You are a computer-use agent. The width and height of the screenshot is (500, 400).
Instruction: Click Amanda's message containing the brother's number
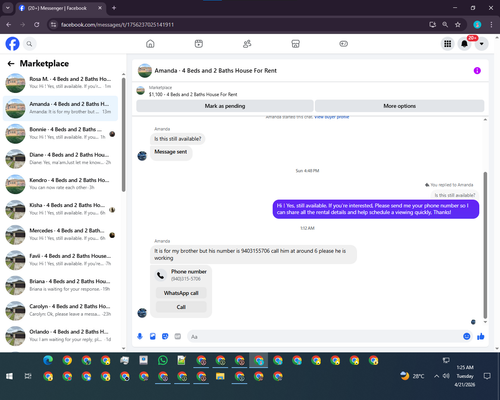pos(253,254)
